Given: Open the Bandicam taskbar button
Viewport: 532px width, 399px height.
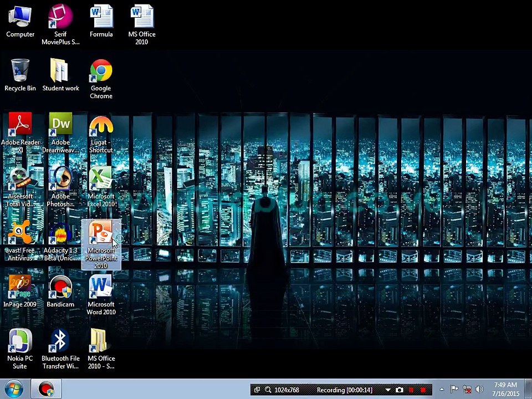Looking at the screenshot, I should coord(47,389).
